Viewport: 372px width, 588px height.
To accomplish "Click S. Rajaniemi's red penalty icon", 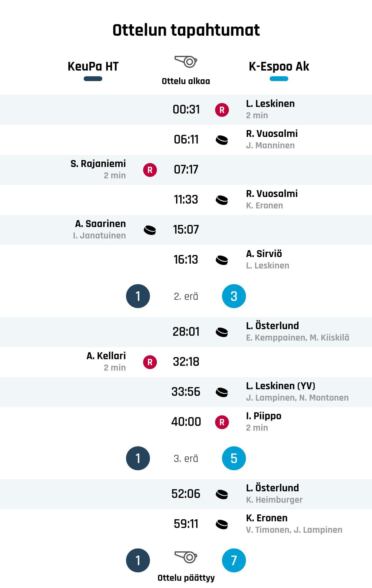I will (150, 170).
